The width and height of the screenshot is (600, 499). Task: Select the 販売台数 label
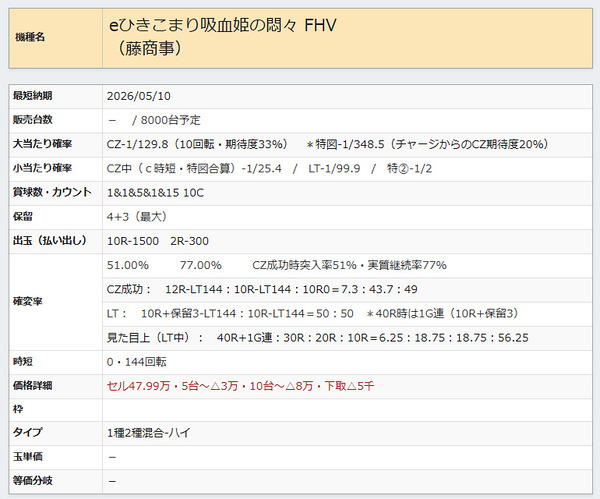(33, 120)
